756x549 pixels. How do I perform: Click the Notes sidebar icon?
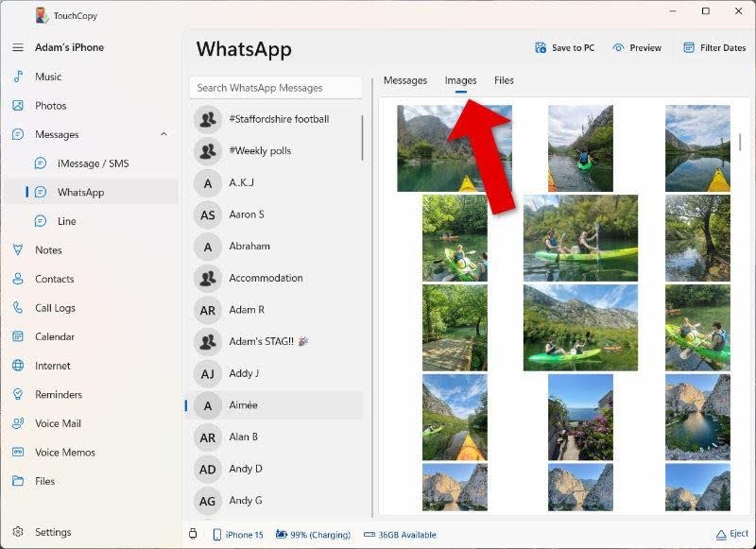pyautogui.click(x=18, y=249)
